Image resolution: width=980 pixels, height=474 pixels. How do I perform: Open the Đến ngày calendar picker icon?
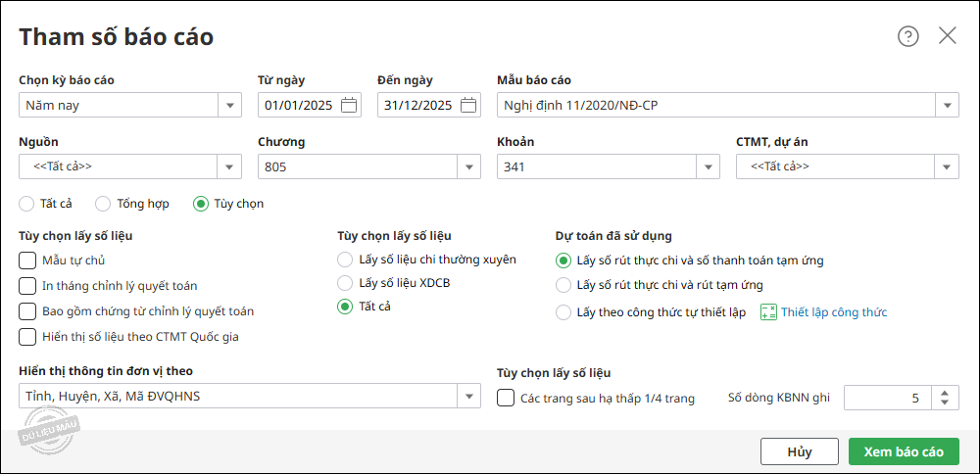(x=468, y=105)
